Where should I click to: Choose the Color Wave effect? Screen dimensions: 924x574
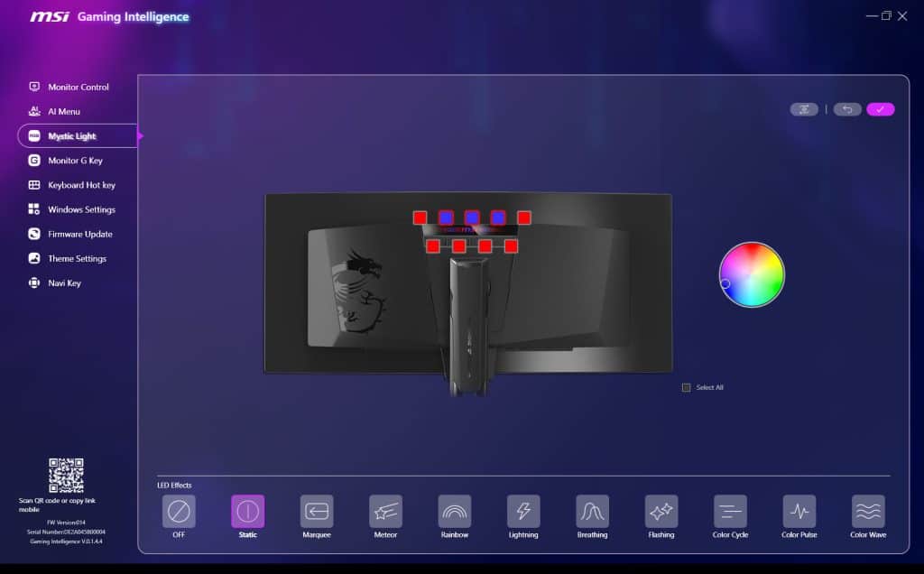(867, 512)
